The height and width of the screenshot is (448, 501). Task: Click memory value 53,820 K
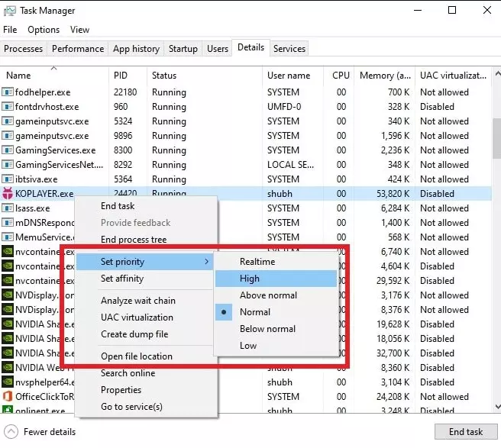(393, 194)
